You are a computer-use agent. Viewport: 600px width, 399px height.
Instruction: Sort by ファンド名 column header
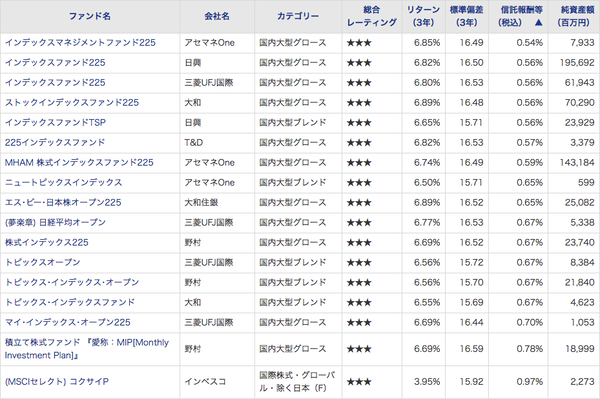90,16
